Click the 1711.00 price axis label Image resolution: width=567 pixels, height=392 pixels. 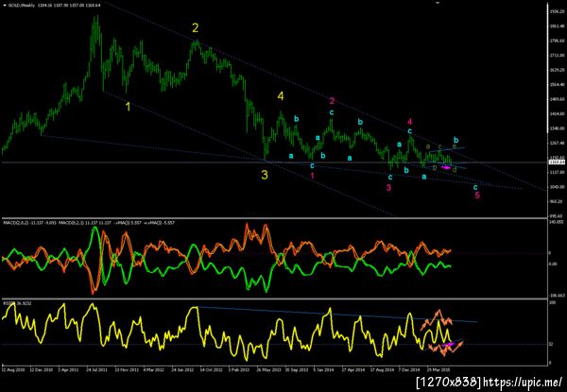pos(557,56)
